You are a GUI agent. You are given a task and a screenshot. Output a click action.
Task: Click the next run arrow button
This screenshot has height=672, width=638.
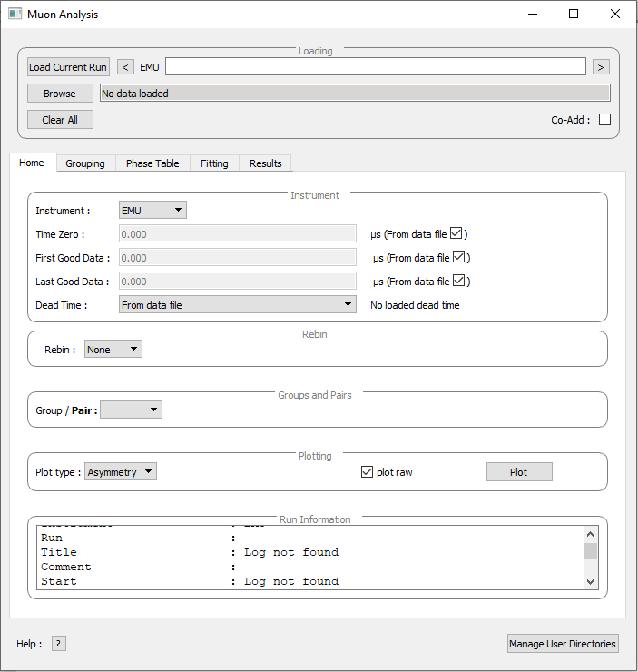point(601,67)
